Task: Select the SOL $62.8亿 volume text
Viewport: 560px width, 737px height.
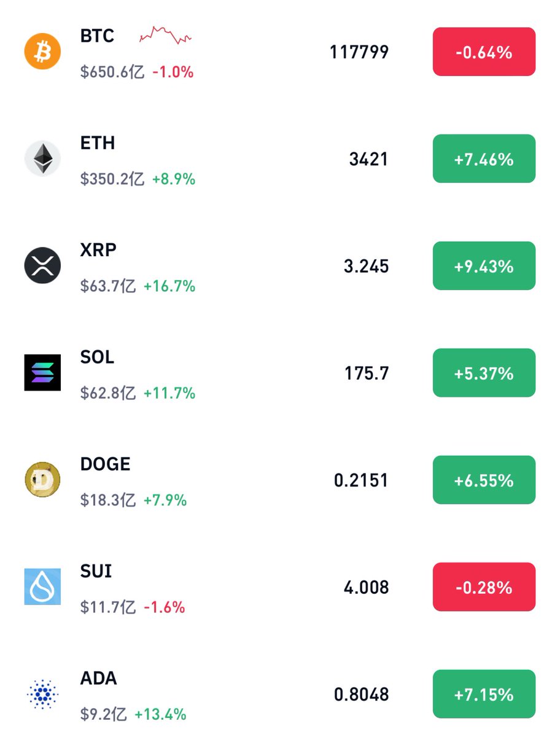Action: [108, 393]
